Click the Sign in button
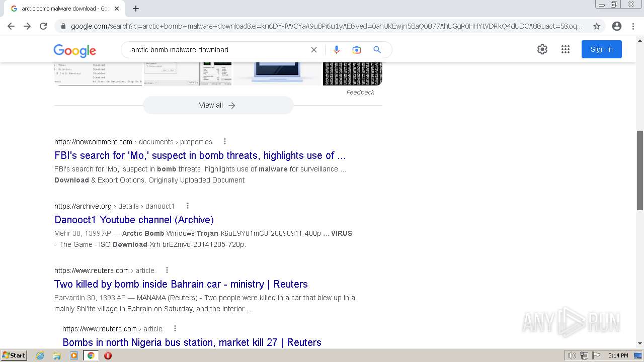 (x=602, y=49)
